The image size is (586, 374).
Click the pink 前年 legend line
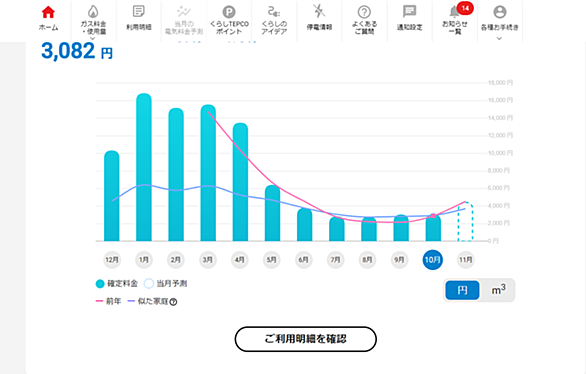99,301
